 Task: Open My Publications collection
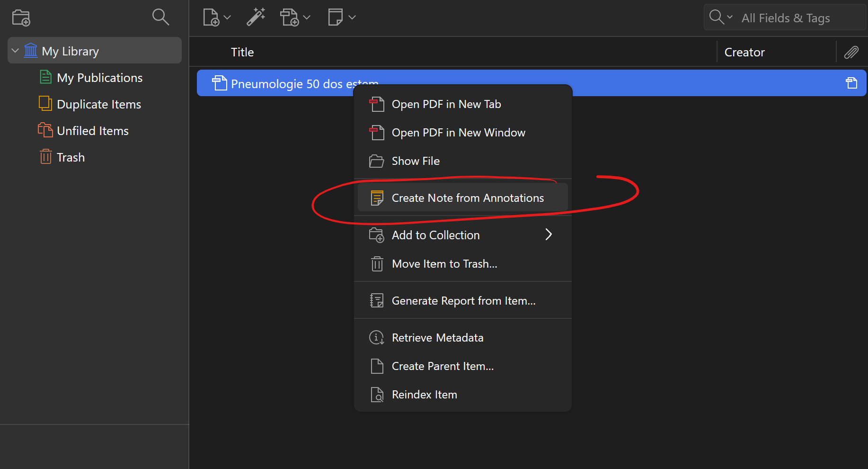tap(99, 78)
